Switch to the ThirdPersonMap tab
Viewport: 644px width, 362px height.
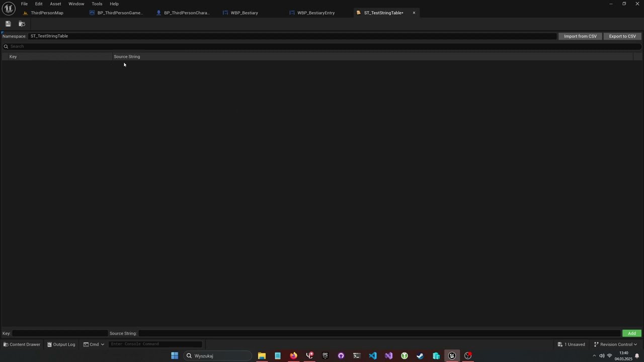tap(47, 13)
